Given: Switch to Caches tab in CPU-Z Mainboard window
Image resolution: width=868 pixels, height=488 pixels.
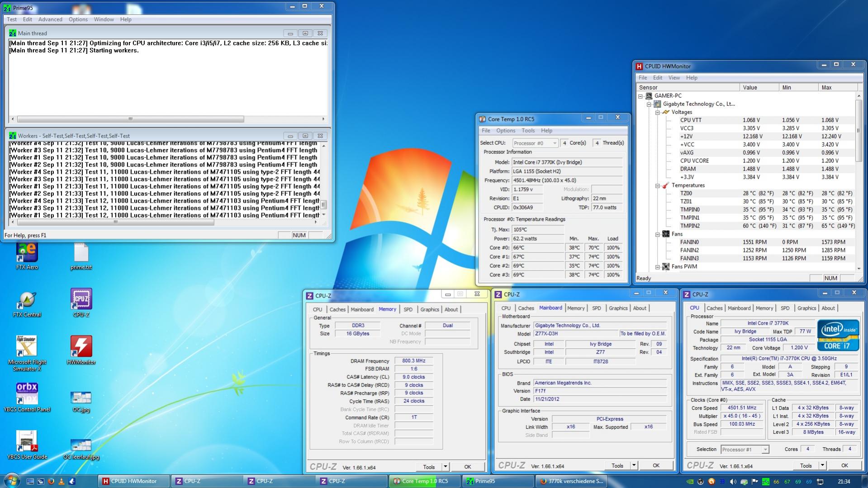Looking at the screenshot, I should pyautogui.click(x=526, y=308).
